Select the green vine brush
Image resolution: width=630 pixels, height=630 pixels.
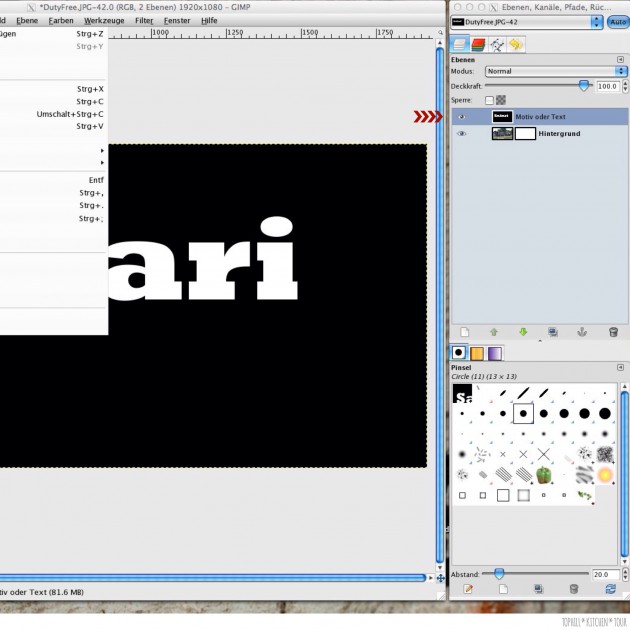pos(585,495)
